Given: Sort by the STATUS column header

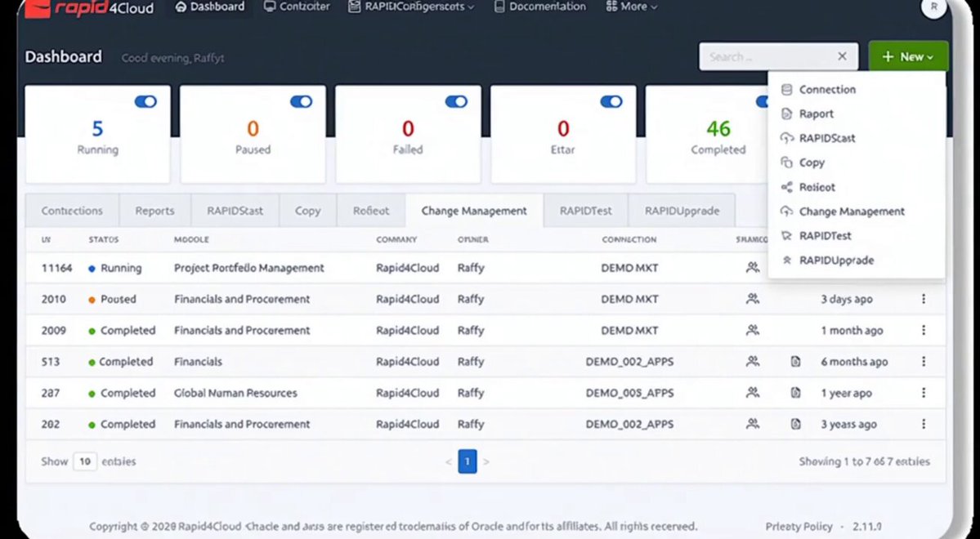Looking at the screenshot, I should point(104,239).
